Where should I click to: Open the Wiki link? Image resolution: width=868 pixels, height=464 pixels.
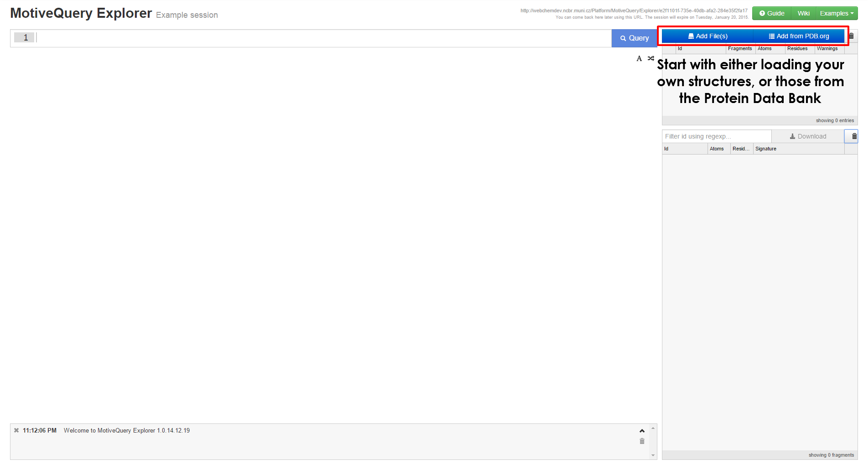pos(803,13)
